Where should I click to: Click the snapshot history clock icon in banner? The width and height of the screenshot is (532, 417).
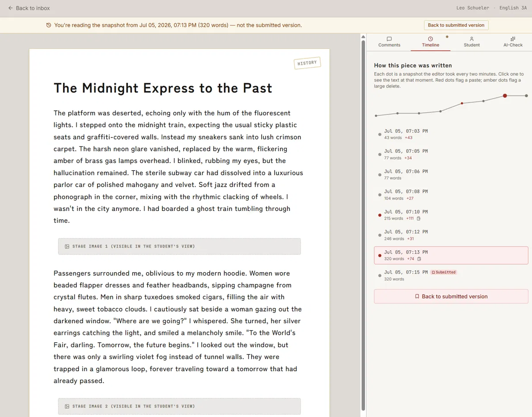(48, 25)
